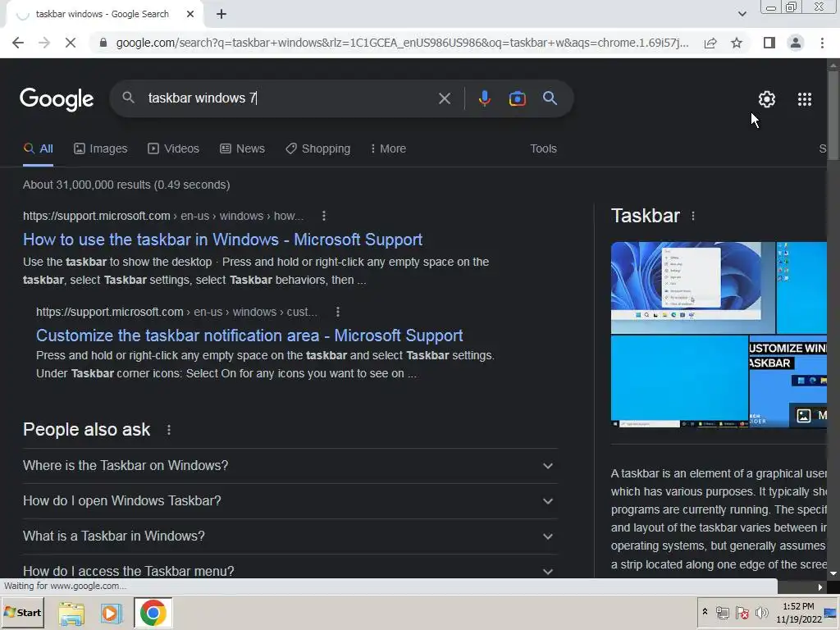
Task: Click the forward navigation arrow
Action: coord(44,43)
